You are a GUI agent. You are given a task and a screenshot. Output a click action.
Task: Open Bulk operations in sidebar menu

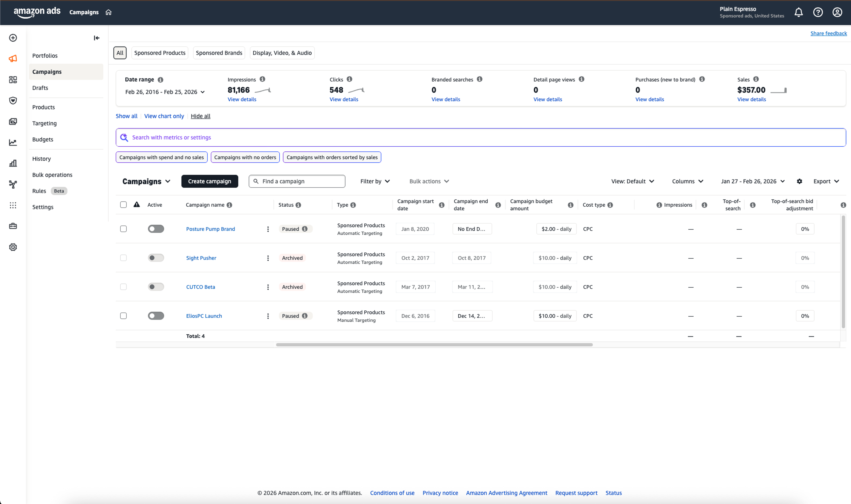(52, 175)
